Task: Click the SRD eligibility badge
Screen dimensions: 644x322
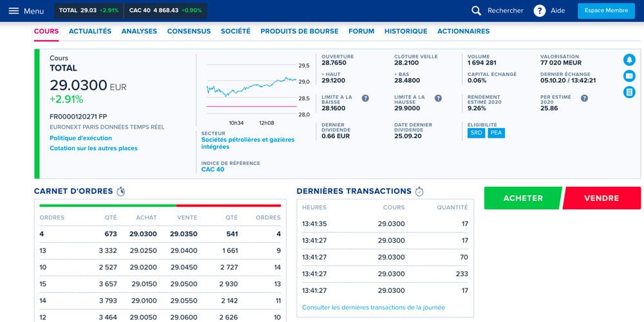Action: click(476, 133)
